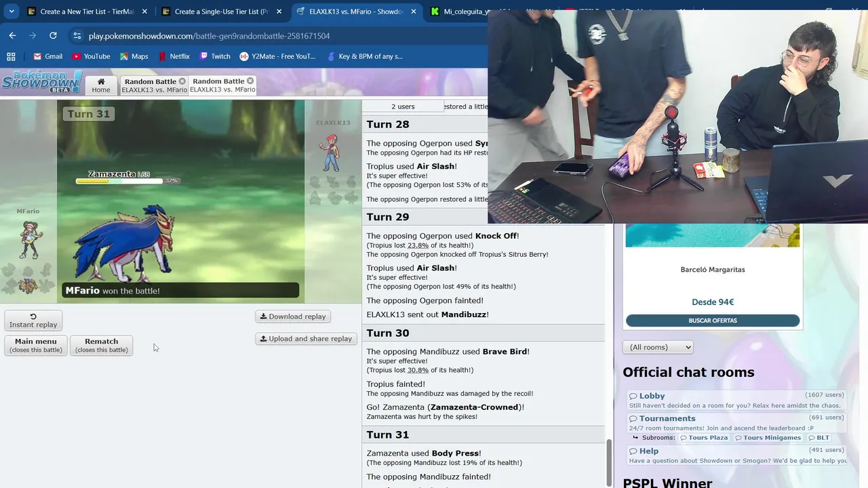The height and width of the screenshot is (488, 868).
Task: Open the site information icon in address bar
Action: pos(77,36)
